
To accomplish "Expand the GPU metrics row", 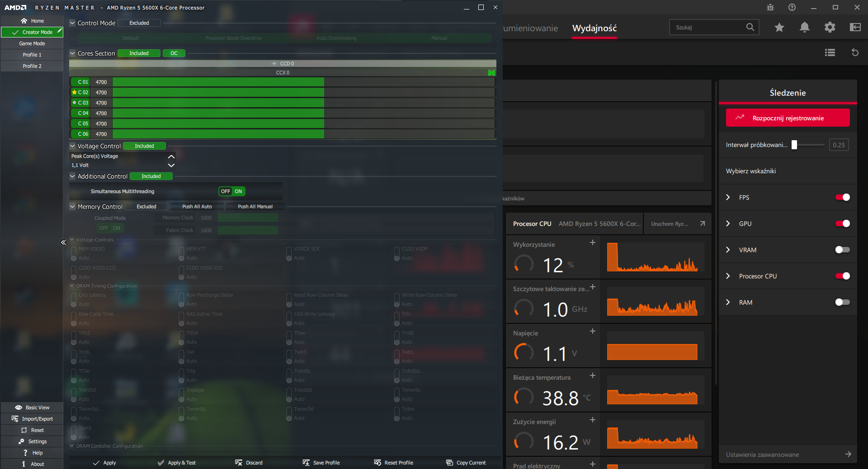I will (x=728, y=223).
